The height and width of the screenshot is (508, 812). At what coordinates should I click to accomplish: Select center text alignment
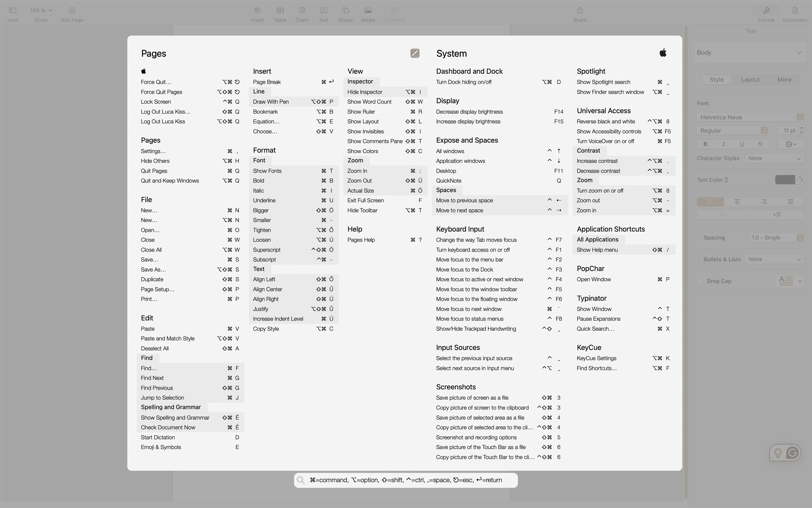(x=737, y=202)
